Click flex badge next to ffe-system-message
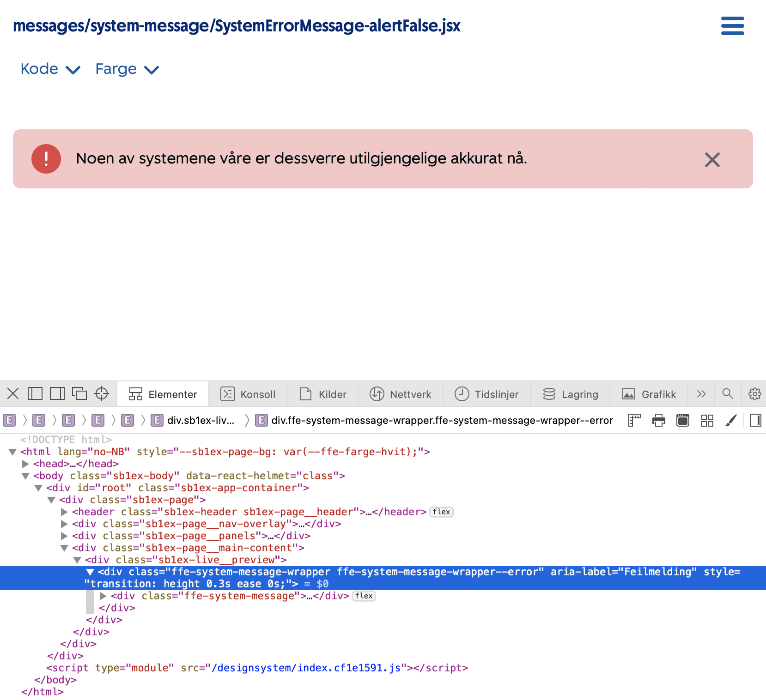The height and width of the screenshot is (700, 766). 364,596
